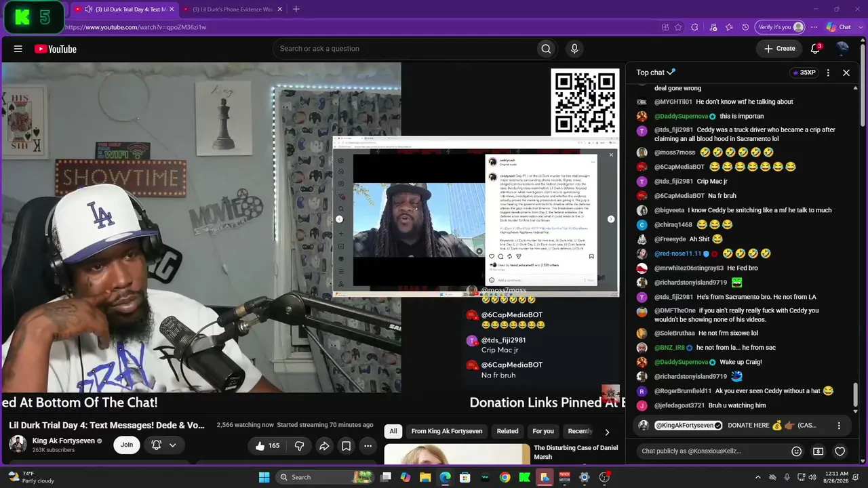Click the Lil Durk Trial Day 4 video title
This screenshot has width=868, height=488.
pyautogui.click(x=106, y=425)
